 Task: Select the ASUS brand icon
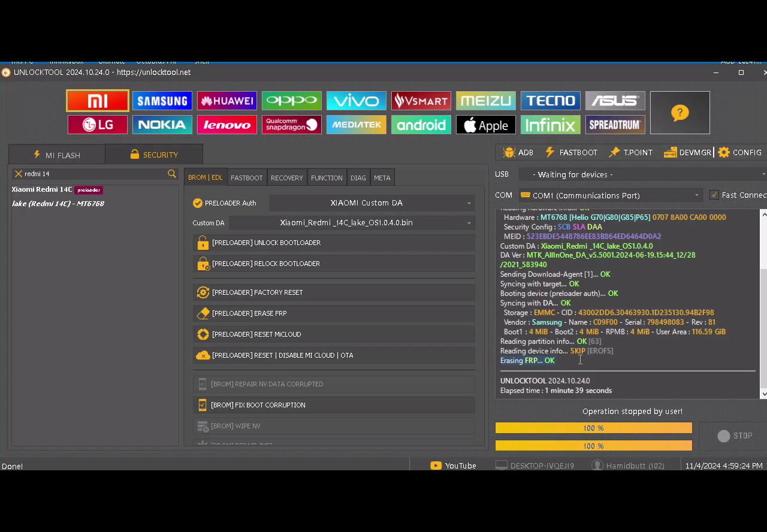pos(615,101)
